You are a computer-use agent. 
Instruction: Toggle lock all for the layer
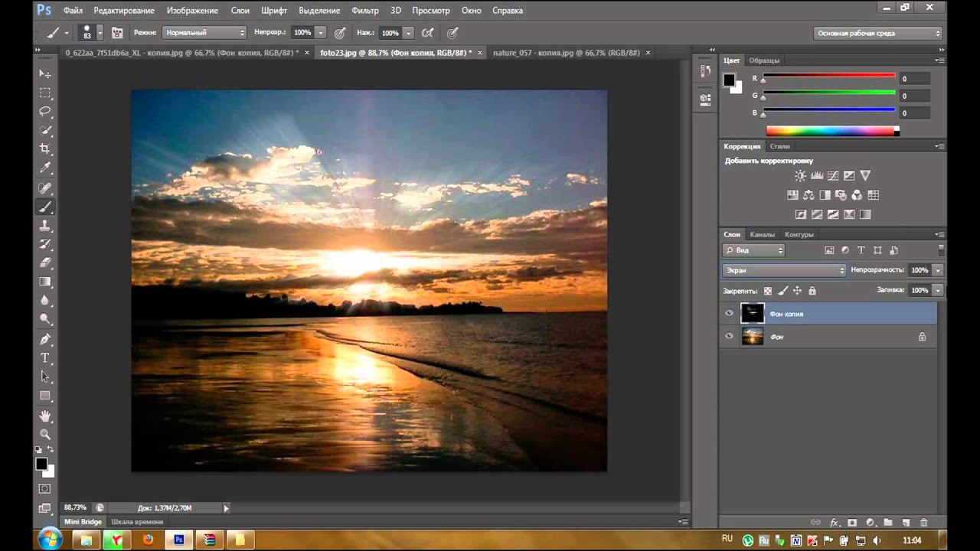click(812, 291)
